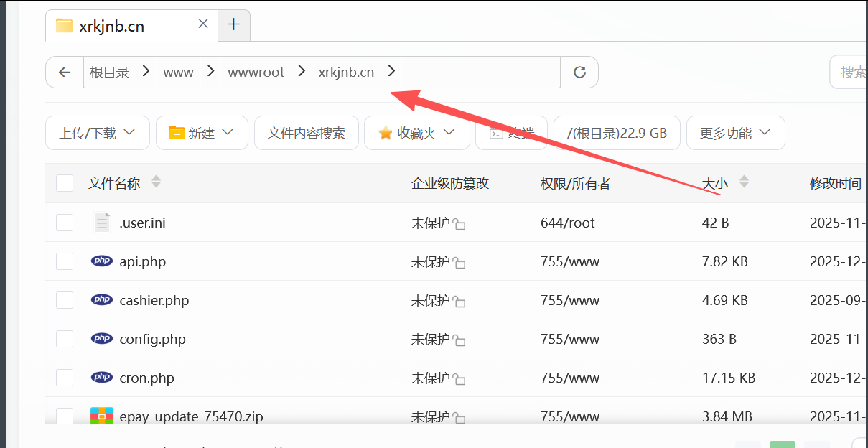Navigate to wwwroot via the breadcrumb
This screenshot has height=448, width=868.
[x=256, y=72]
